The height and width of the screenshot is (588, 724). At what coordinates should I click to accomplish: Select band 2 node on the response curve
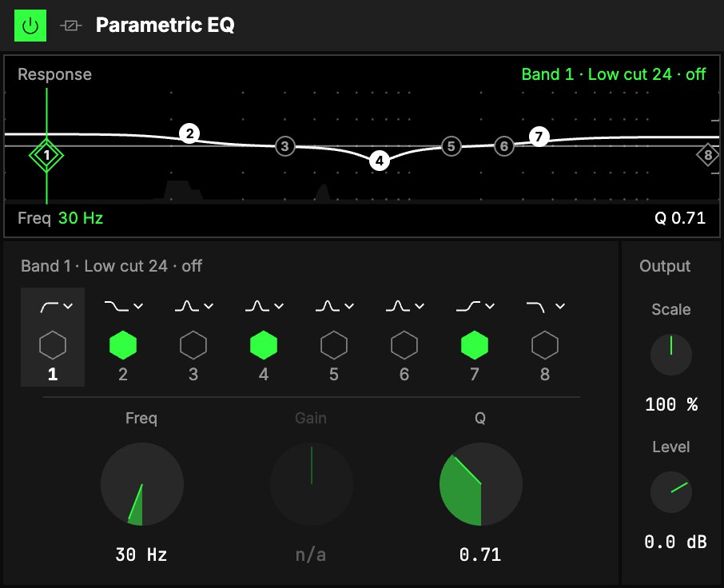[189, 134]
